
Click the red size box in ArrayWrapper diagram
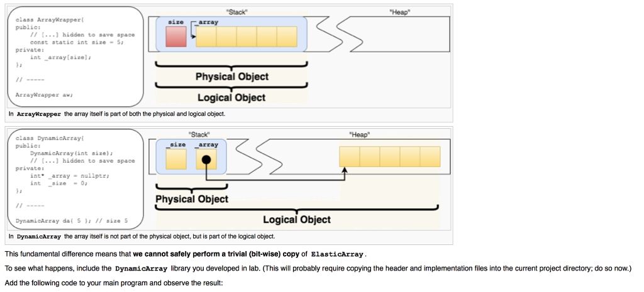pyautogui.click(x=177, y=37)
